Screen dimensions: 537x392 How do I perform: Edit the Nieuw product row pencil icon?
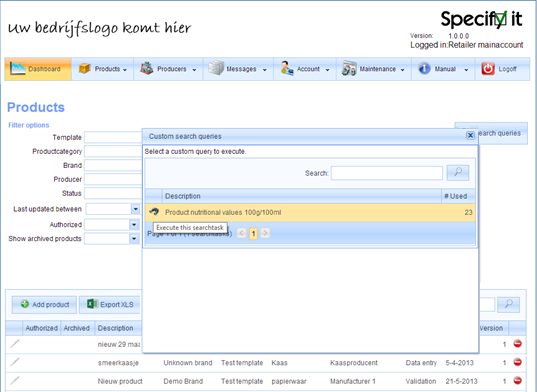tap(14, 380)
